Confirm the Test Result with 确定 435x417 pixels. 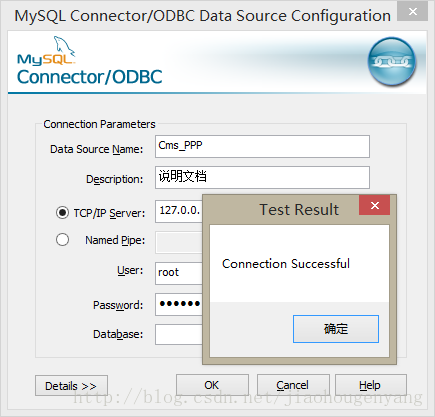point(336,329)
